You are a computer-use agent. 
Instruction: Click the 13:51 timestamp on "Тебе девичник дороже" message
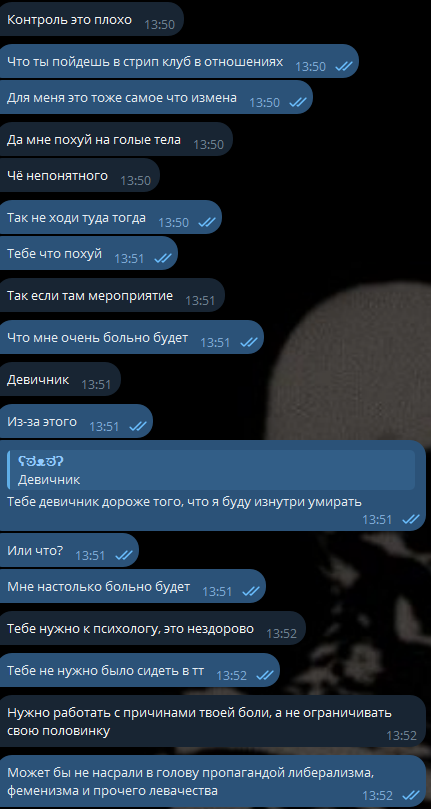tap(377, 519)
